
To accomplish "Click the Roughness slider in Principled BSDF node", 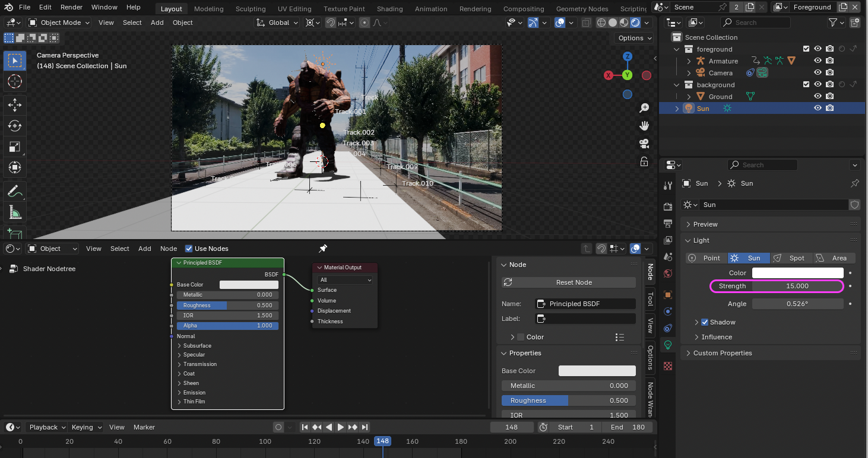I will click(x=227, y=306).
